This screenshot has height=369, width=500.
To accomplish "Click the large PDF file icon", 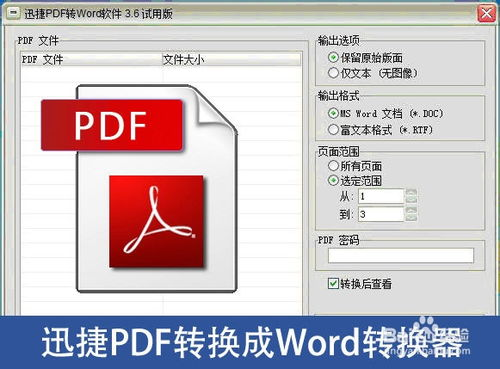I will click(x=139, y=189).
